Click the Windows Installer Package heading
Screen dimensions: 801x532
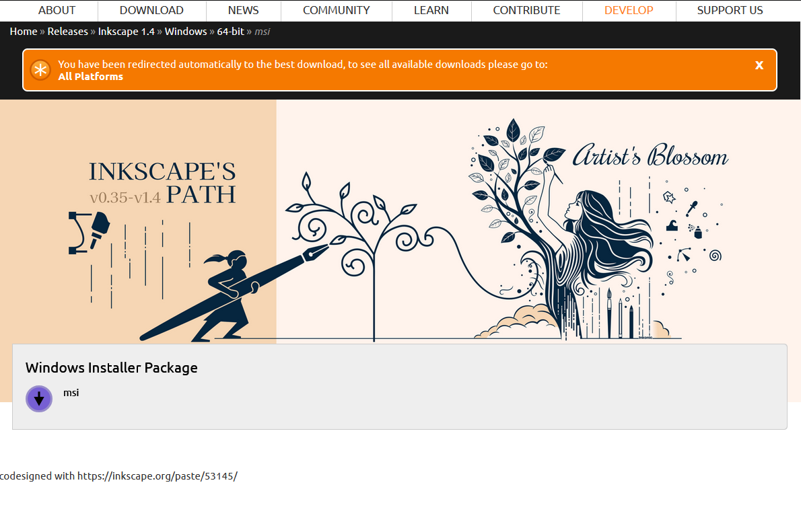[111, 368]
